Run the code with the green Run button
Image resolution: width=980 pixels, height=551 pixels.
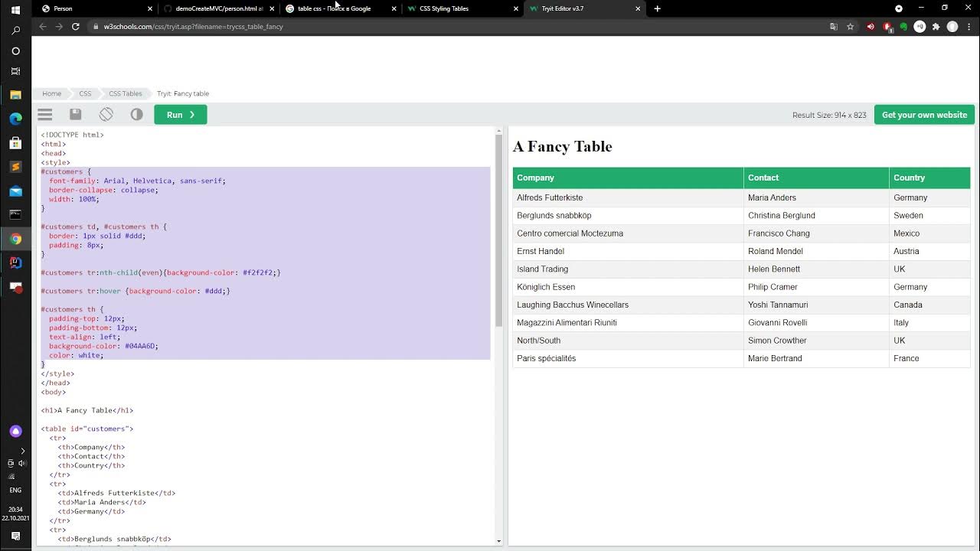coord(181,115)
